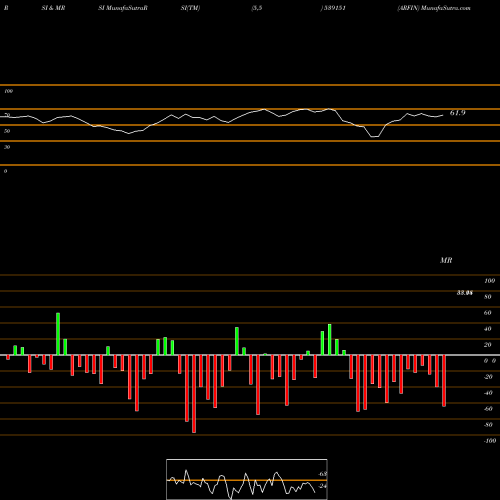
Task: Click the RSI axis label 70
Action: click(7, 115)
